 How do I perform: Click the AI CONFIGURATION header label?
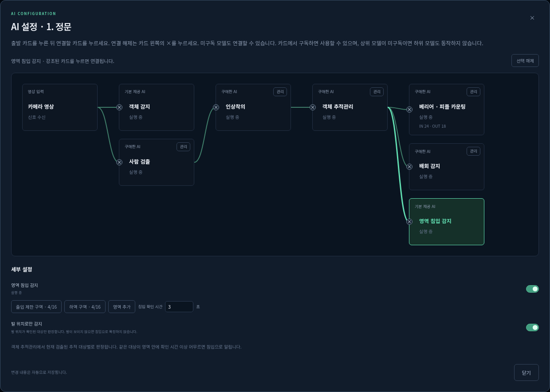tap(34, 14)
